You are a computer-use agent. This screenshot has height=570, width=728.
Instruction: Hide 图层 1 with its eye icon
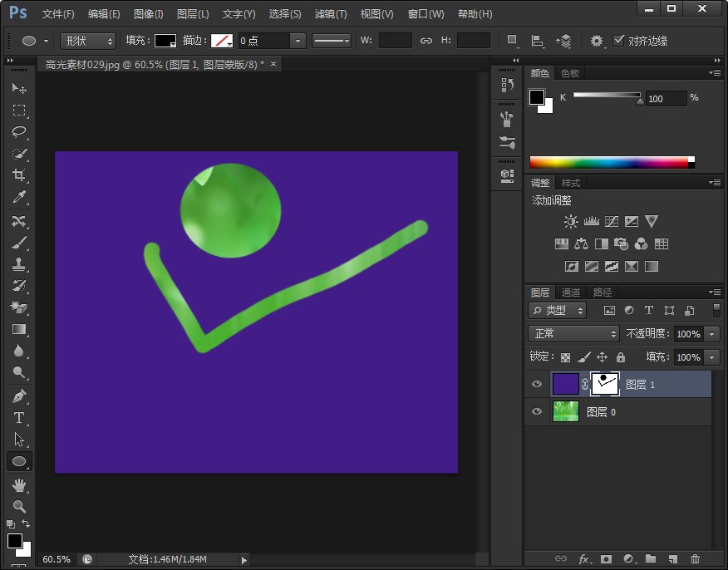point(537,384)
